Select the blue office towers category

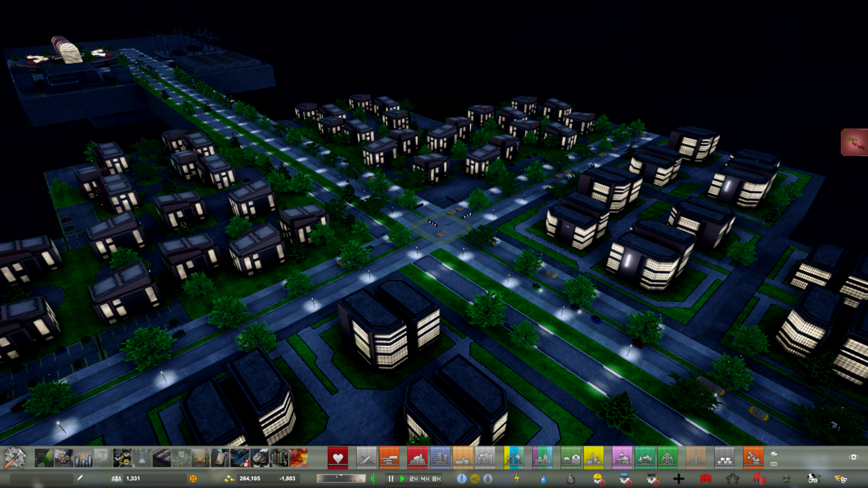coord(440,458)
